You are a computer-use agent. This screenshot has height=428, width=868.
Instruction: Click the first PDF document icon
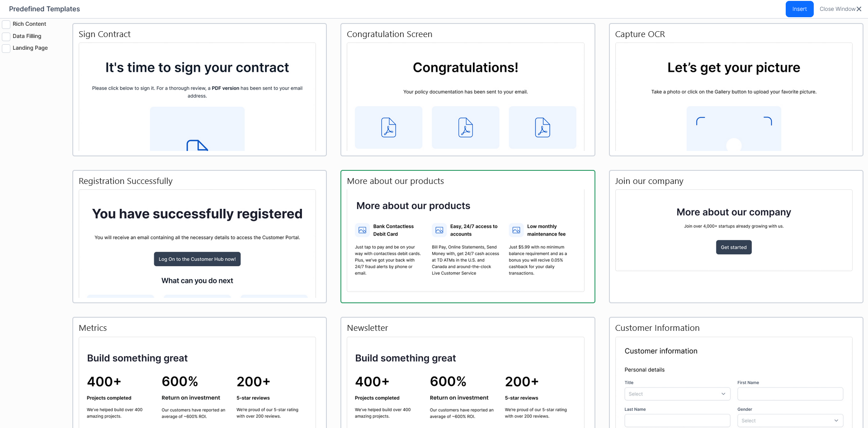(x=388, y=127)
